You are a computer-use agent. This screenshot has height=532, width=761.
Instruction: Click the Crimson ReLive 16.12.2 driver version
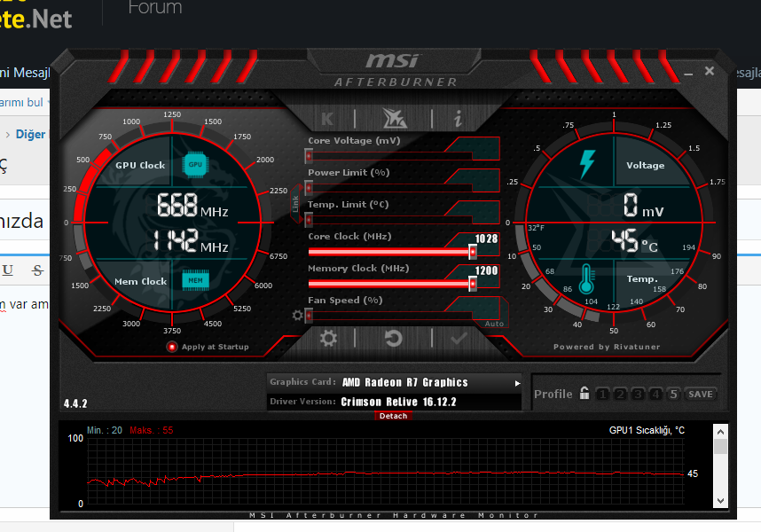[398, 402]
